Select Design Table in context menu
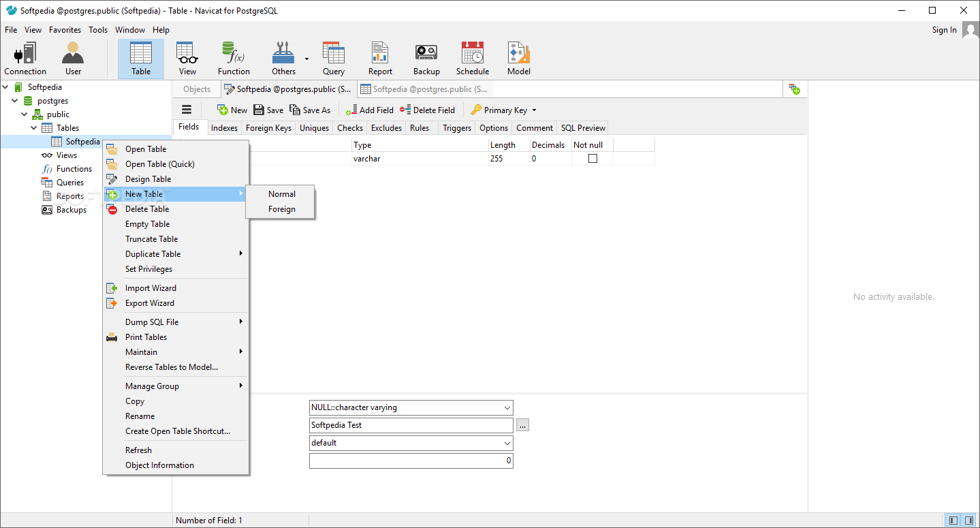 pos(176,179)
